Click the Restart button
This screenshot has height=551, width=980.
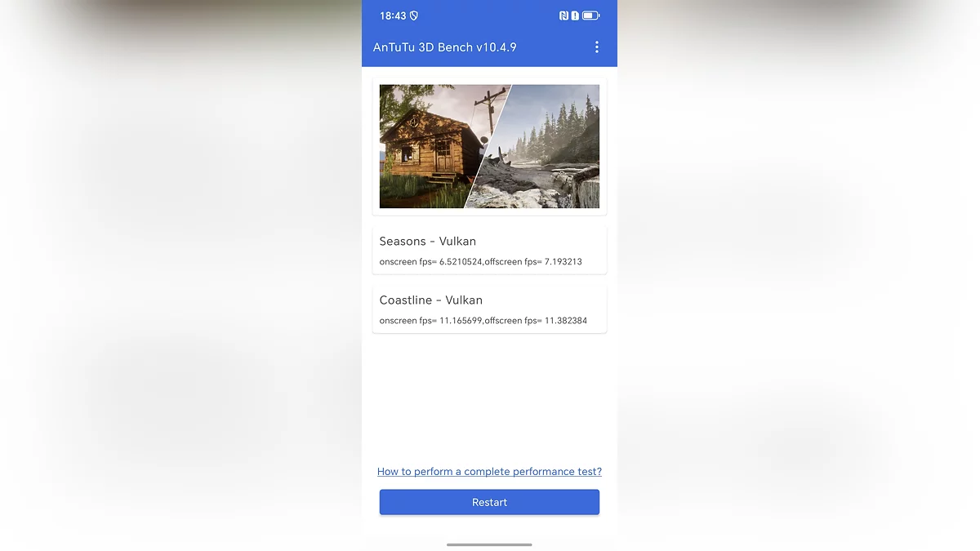point(489,502)
